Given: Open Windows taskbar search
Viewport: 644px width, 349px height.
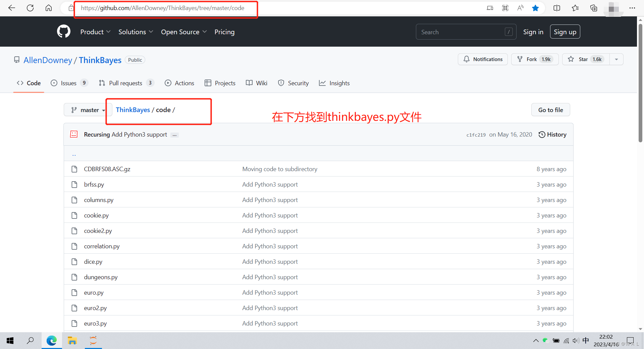Looking at the screenshot, I should tap(30, 341).
